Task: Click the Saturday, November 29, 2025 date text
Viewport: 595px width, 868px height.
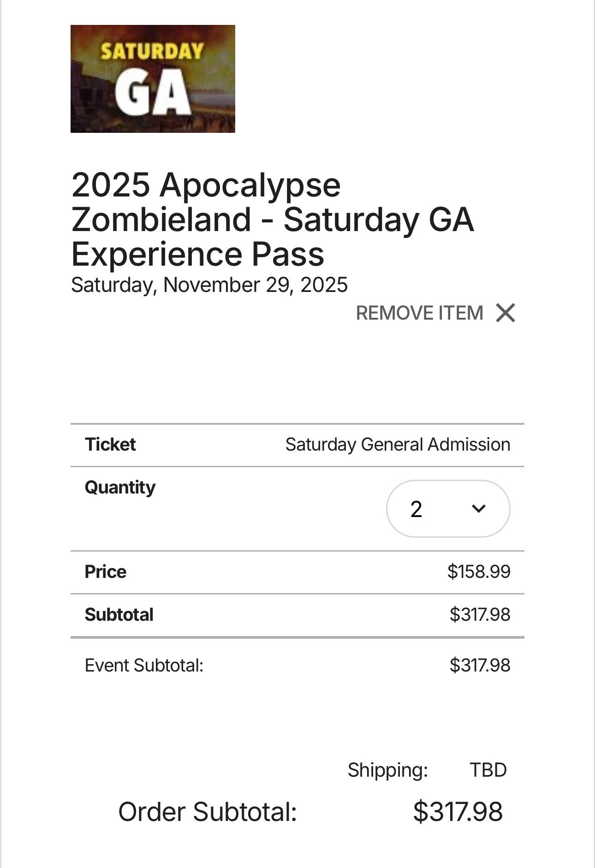Action: [209, 285]
